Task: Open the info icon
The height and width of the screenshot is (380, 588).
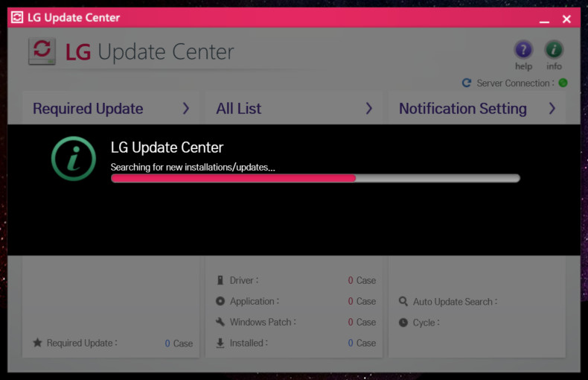Action: 554,50
